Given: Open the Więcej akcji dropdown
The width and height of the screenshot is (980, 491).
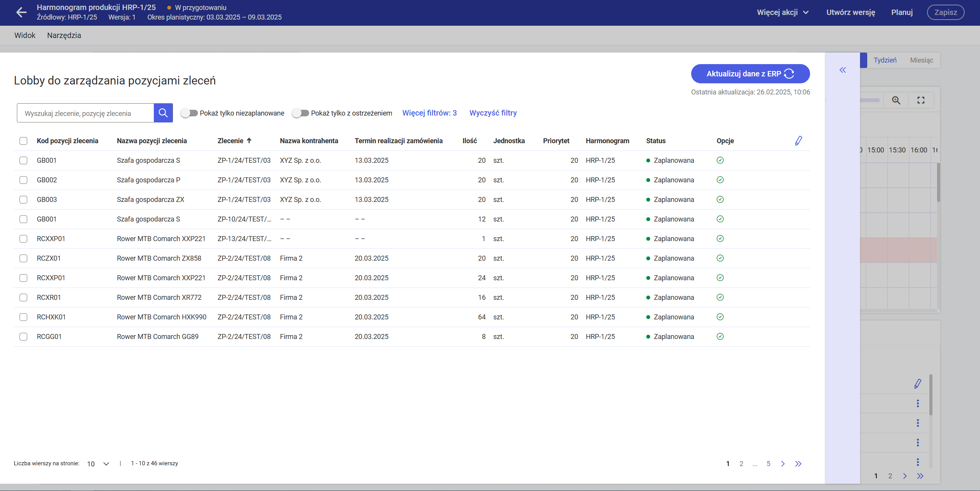Looking at the screenshot, I should click(782, 12).
